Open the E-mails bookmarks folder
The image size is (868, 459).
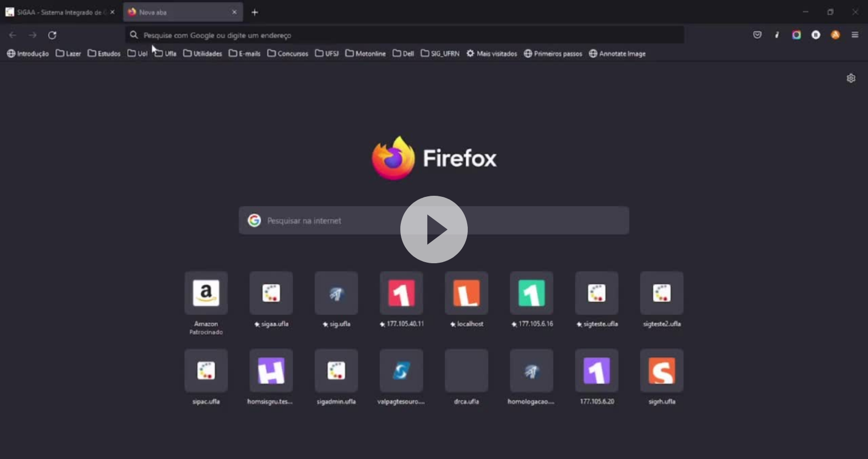tap(244, 54)
